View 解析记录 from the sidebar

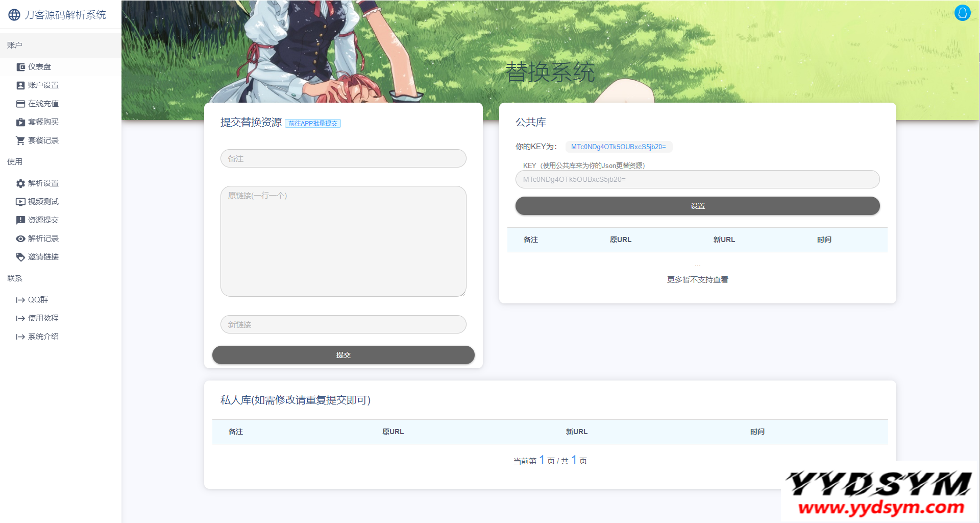coord(60,239)
